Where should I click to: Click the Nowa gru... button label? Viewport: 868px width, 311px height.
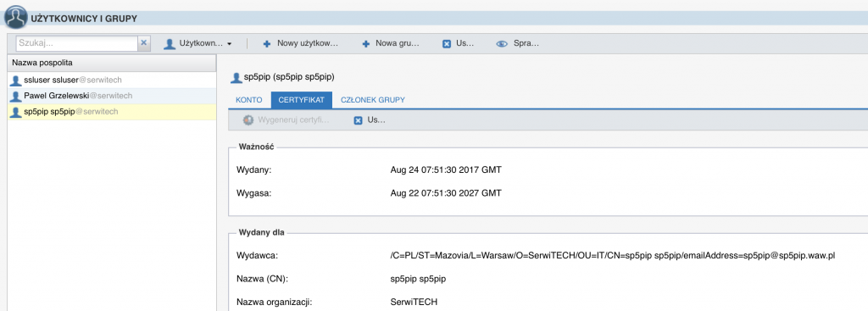click(x=398, y=43)
